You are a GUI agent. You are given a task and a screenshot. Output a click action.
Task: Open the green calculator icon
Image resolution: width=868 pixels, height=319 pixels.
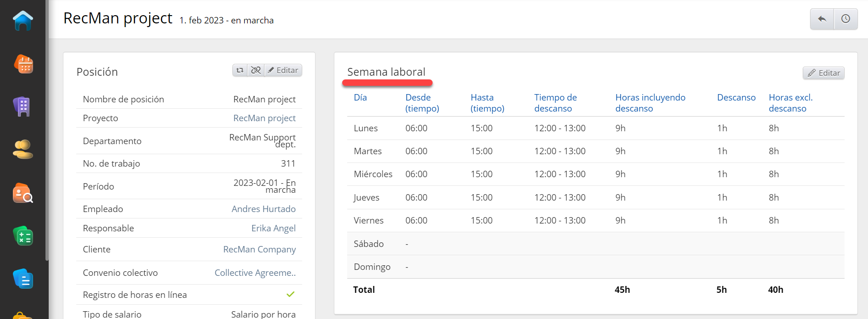tap(23, 236)
